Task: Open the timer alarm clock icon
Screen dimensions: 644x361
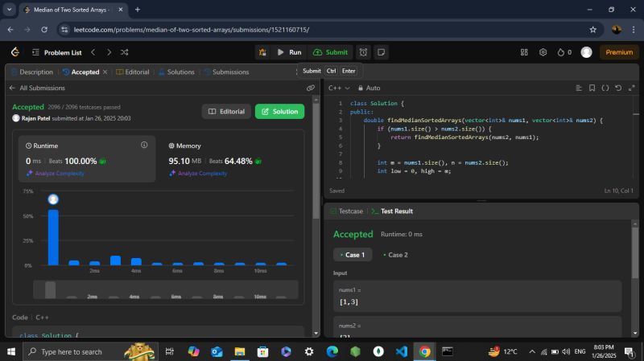Action: click(x=364, y=52)
